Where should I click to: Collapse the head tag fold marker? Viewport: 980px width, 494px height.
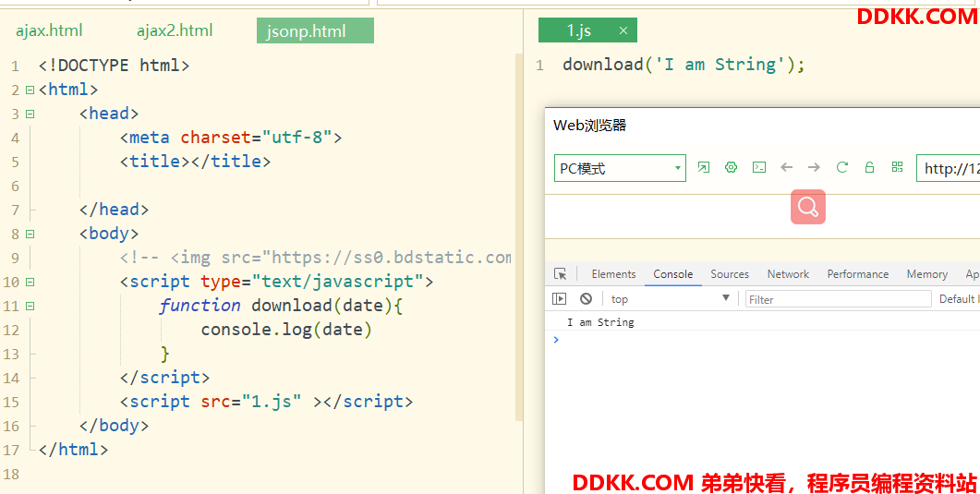30,114
